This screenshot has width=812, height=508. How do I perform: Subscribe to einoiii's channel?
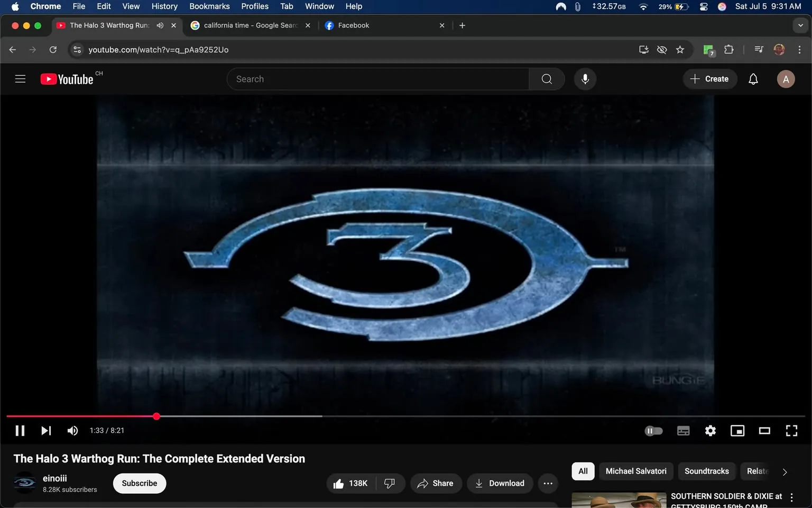pyautogui.click(x=139, y=483)
